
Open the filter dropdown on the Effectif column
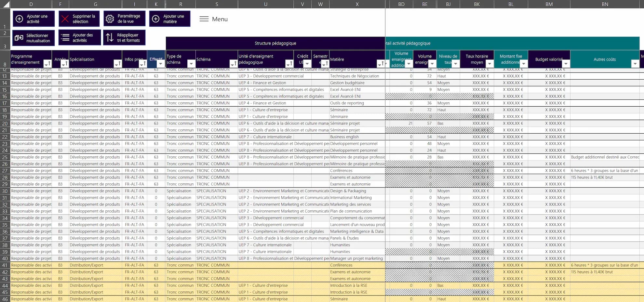160,63
